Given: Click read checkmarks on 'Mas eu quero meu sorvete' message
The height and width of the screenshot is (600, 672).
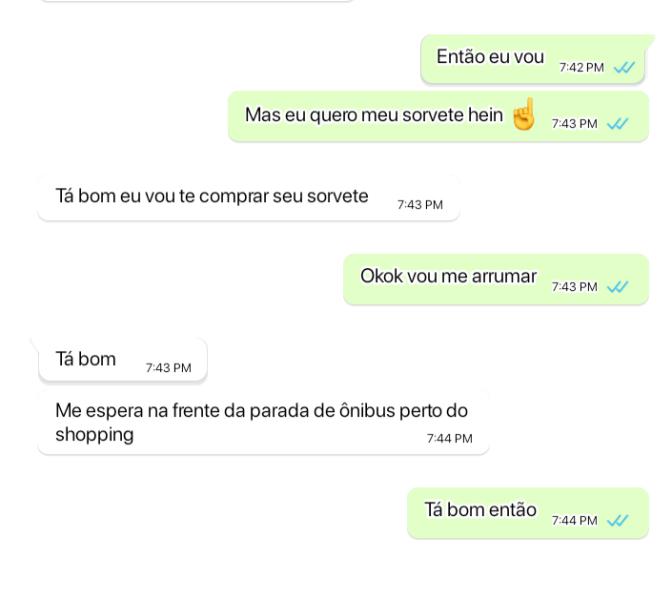Looking at the screenshot, I should pos(617,124).
